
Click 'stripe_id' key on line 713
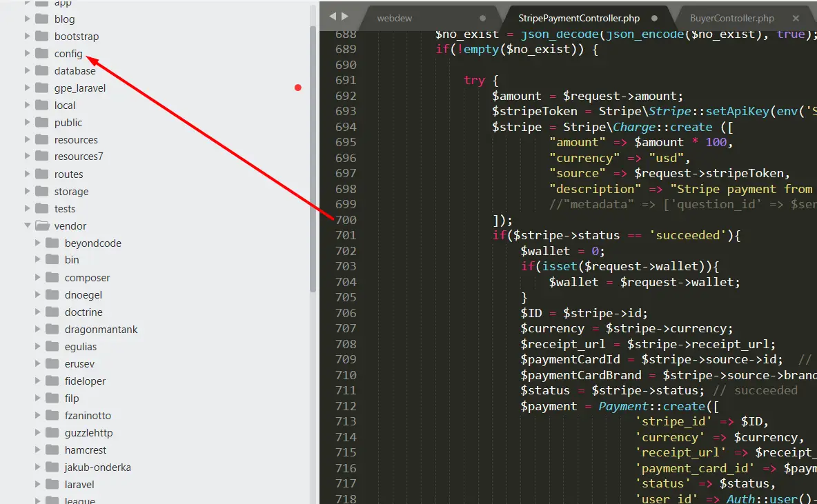[673, 421]
